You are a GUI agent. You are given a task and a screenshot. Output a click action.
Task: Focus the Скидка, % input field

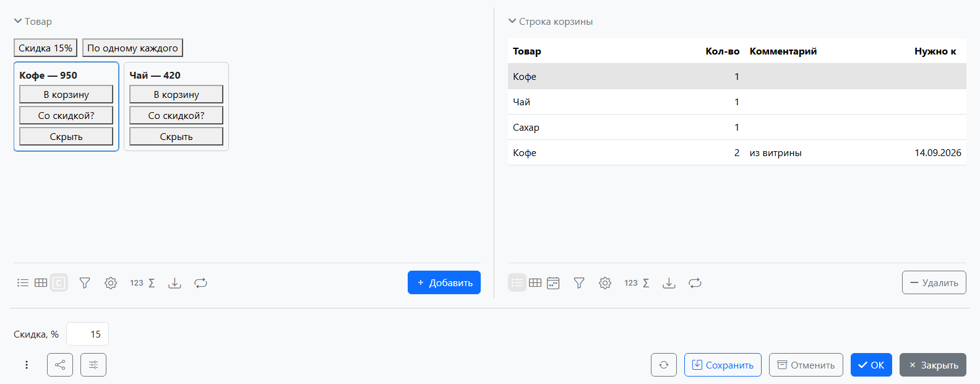tap(87, 334)
